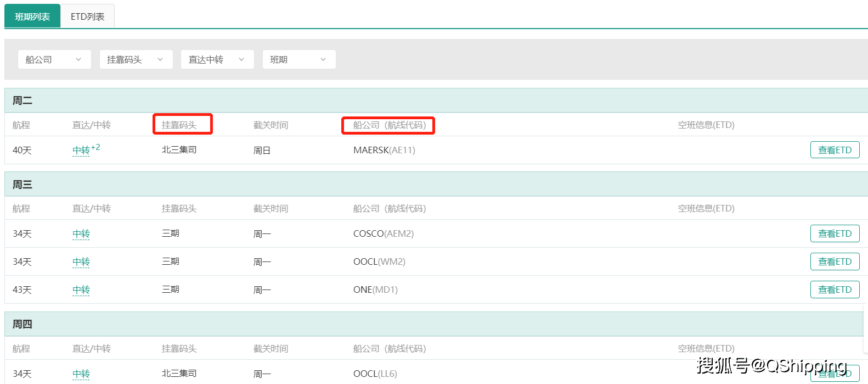Select the ONE(MD1) carrier text
The image size is (868, 384).
coord(375,290)
